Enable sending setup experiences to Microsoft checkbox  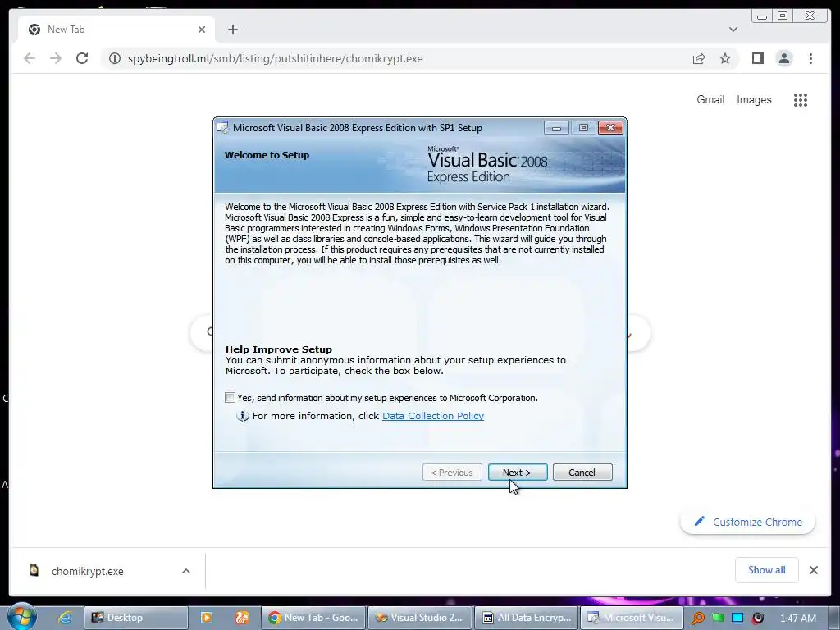230,398
